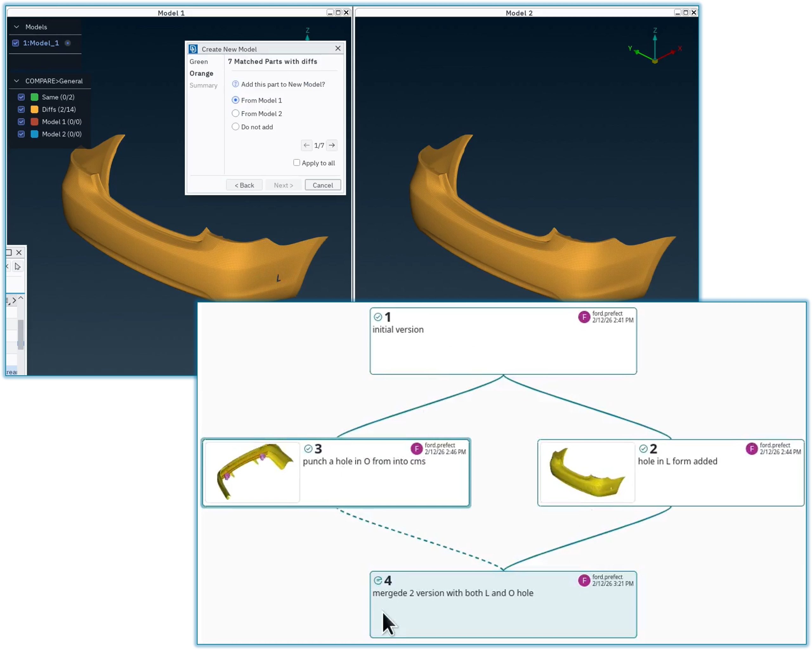Image resolution: width=812 pixels, height=650 pixels.
Task: Click ford.prefect avatar on version 2 card
Action: (x=751, y=449)
